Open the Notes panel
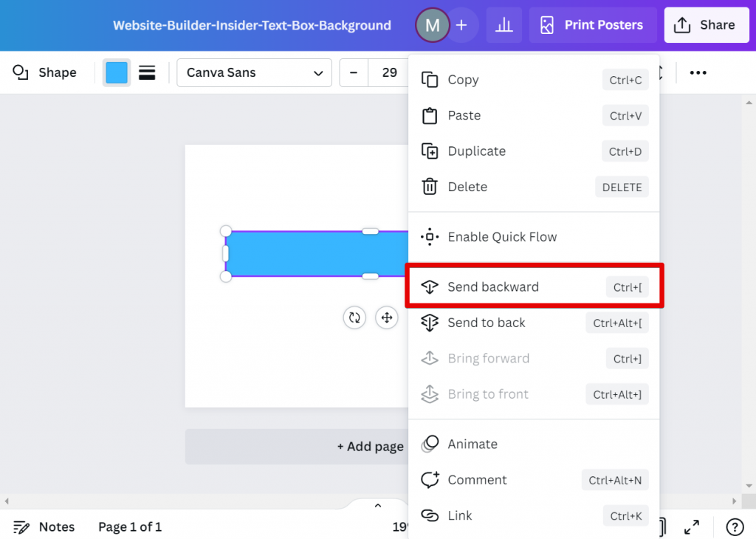The height and width of the screenshot is (539, 756). (44, 526)
